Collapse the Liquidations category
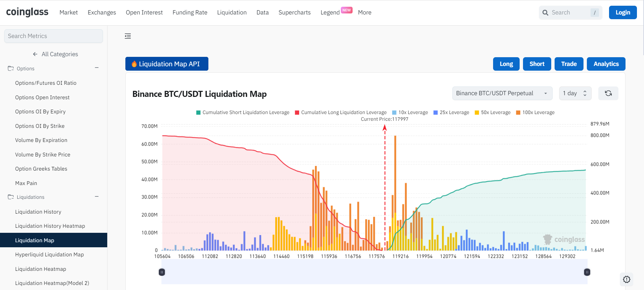 tap(97, 196)
